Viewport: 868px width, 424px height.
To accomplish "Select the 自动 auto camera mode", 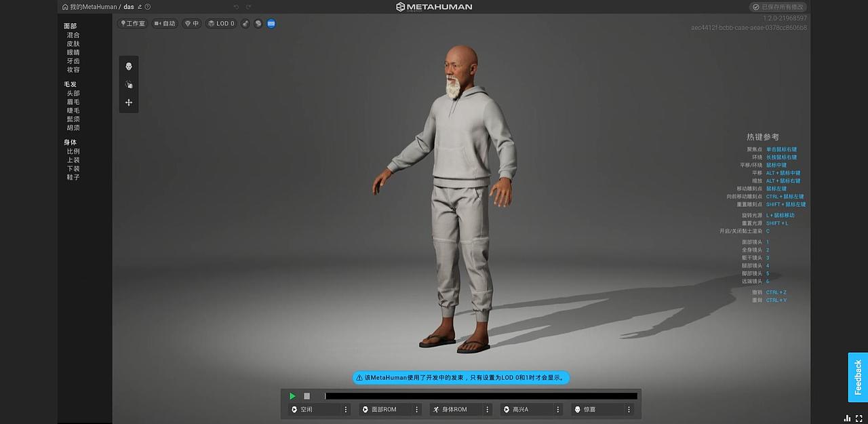I will (x=165, y=23).
